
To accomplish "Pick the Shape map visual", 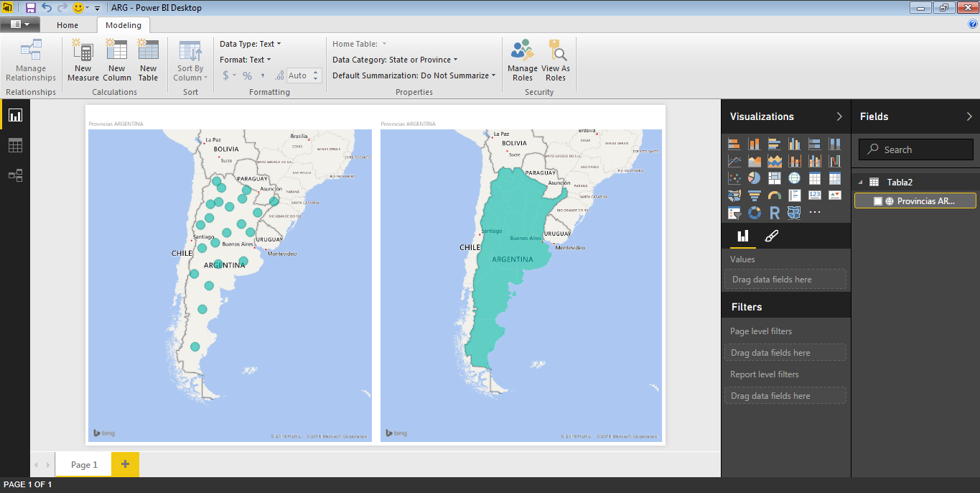I will [794, 213].
